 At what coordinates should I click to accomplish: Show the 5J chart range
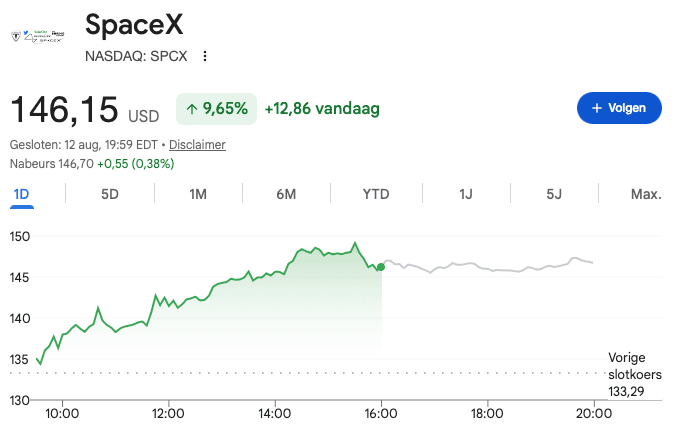[x=554, y=194]
